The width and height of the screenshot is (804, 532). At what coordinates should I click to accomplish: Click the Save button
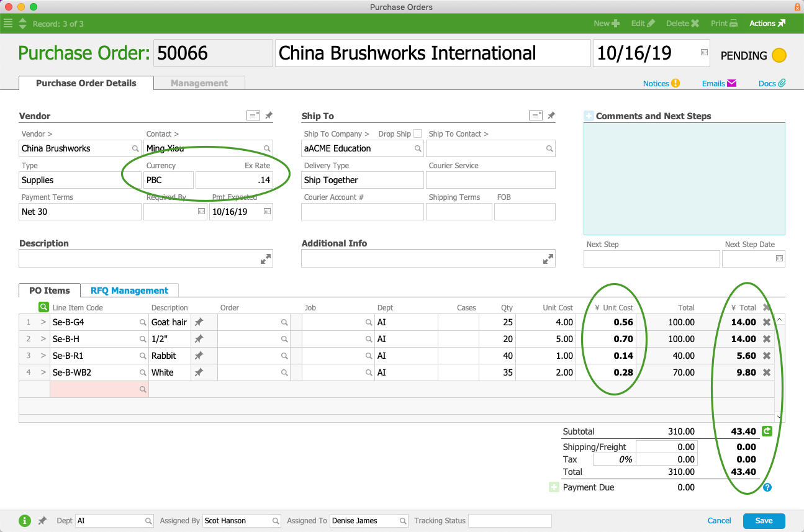764,521
